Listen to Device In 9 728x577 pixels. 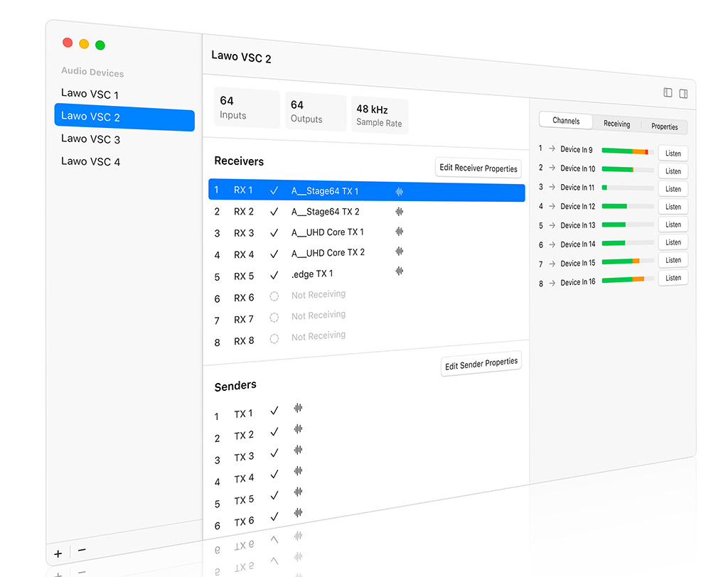(673, 153)
